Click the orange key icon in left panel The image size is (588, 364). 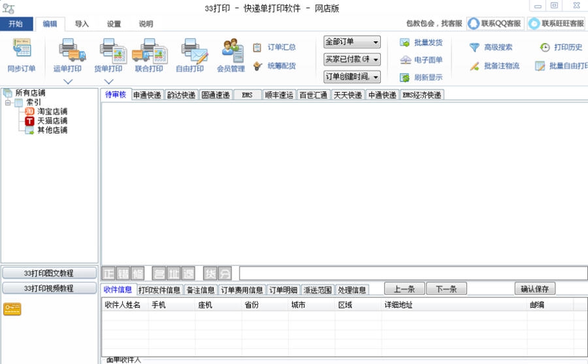12,309
